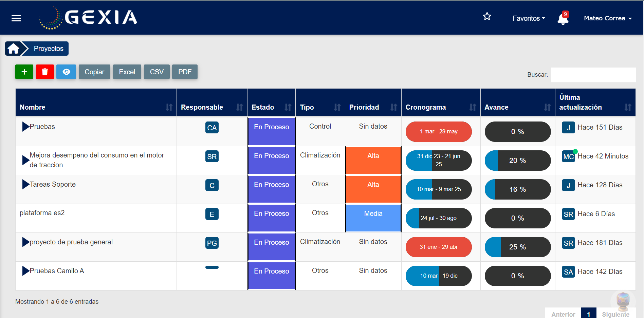Expand the Pruebas project row
644x318 pixels.
click(x=26, y=127)
